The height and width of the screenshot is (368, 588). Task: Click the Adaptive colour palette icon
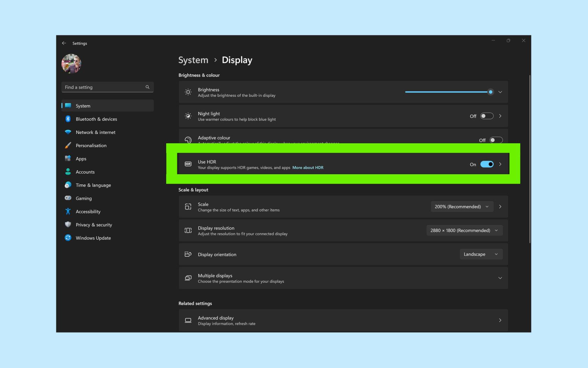(188, 140)
